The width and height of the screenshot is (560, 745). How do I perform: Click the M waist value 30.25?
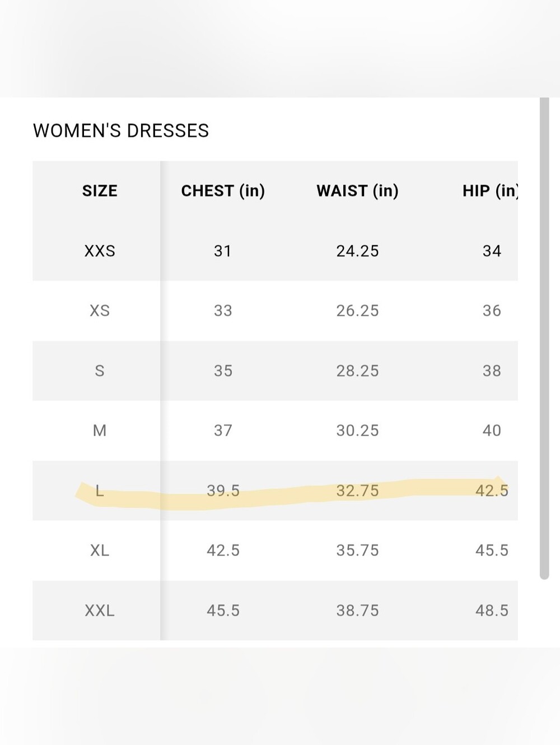357,431
